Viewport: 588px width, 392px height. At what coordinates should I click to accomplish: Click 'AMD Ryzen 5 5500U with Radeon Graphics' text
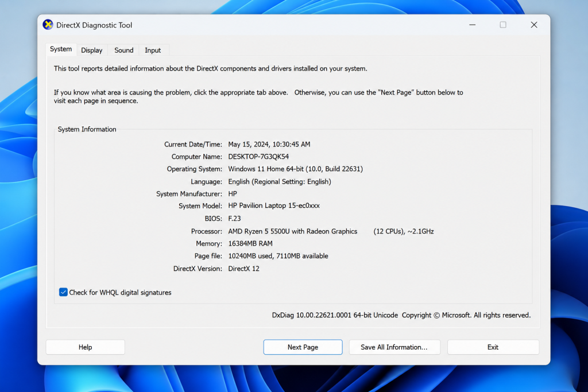point(292,231)
